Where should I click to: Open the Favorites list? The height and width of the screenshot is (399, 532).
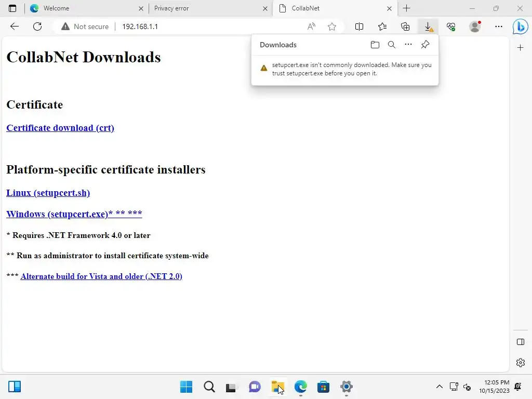(382, 26)
